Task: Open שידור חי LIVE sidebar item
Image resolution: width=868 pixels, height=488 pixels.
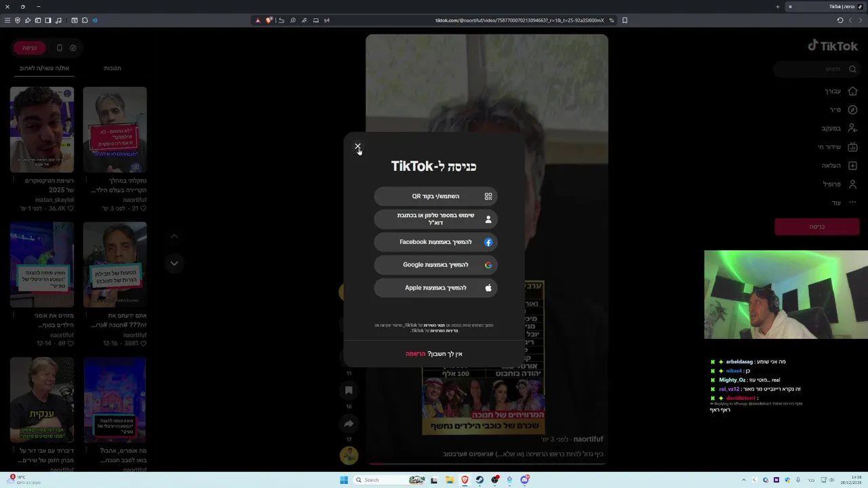Action: coord(837,147)
